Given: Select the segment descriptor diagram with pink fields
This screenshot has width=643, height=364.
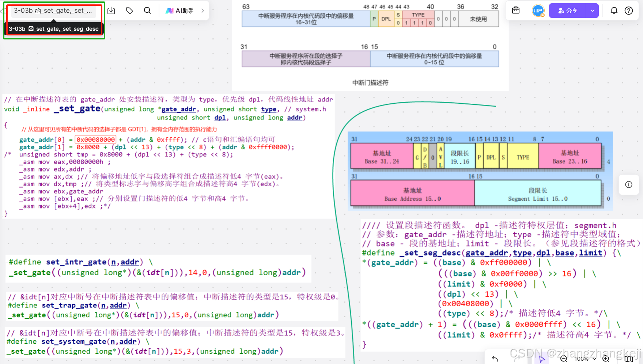Looking at the screenshot, I should coord(480,171).
